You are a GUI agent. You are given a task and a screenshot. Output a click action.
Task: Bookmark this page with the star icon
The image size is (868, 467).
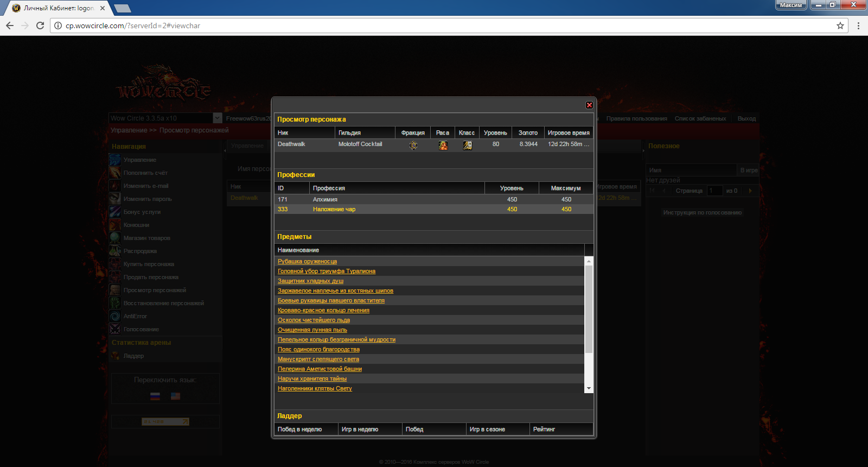point(840,26)
